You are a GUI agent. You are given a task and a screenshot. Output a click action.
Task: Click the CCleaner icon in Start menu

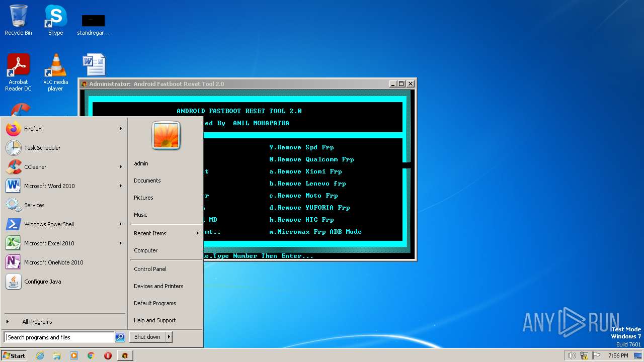coord(14,167)
